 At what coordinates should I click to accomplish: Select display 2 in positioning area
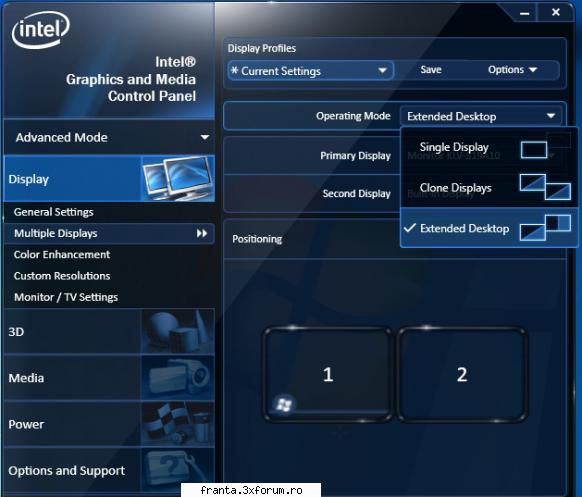462,374
